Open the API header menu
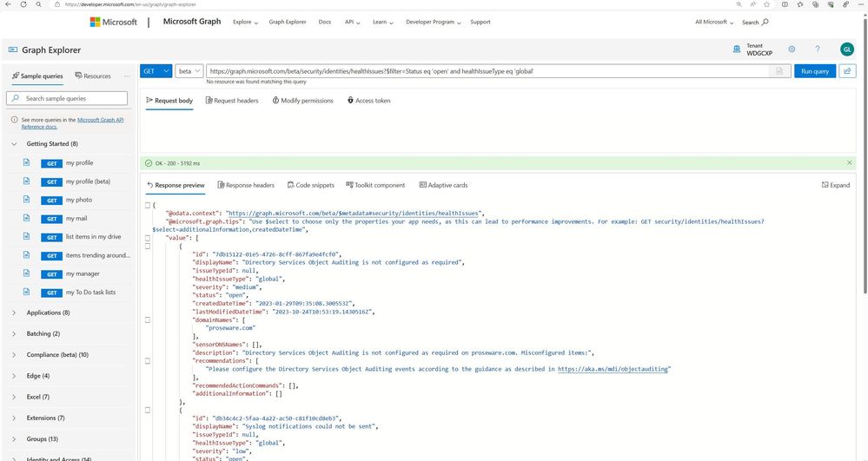This screenshot has width=868, height=461. coord(353,22)
